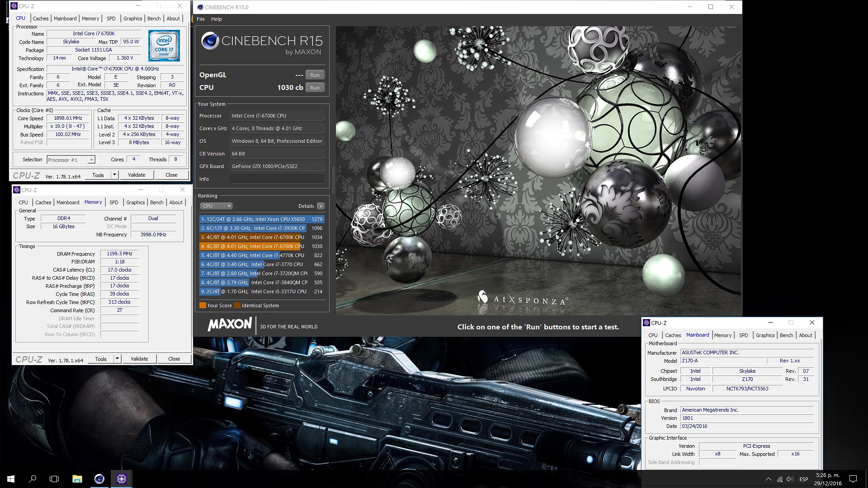Click the Cinebench render preview image
Image resolution: width=868 pixels, height=488 pixels.
tap(538, 170)
